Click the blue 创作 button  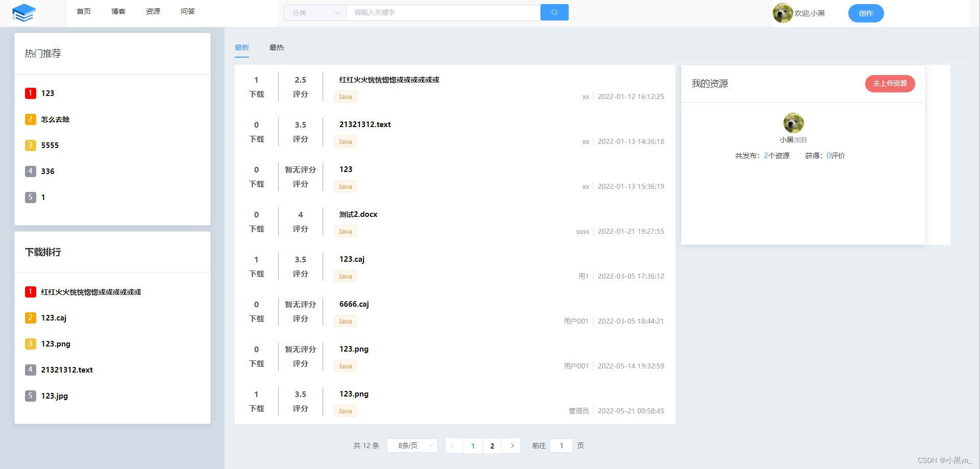866,13
